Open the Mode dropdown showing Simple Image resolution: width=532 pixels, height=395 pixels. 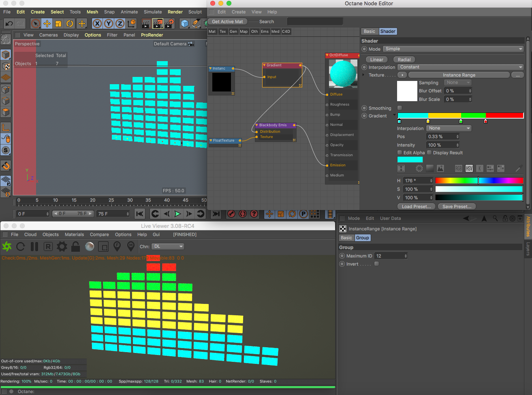click(x=453, y=49)
